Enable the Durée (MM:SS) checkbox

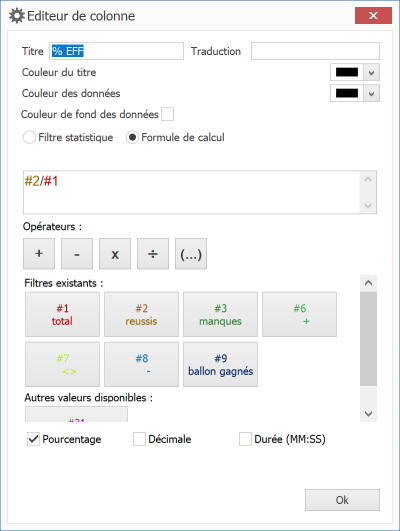click(245, 439)
